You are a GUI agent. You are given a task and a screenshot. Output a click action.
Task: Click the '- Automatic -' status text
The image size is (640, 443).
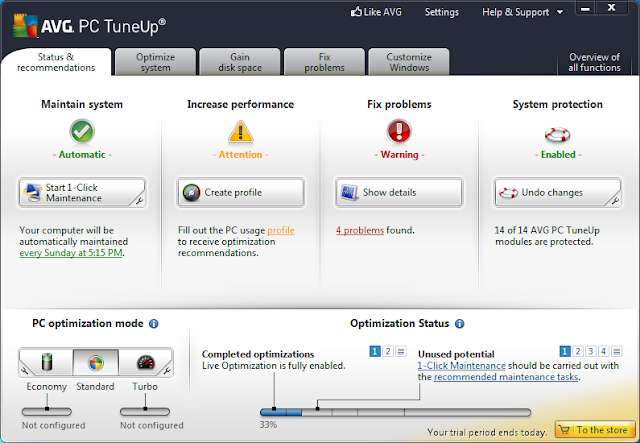82,155
